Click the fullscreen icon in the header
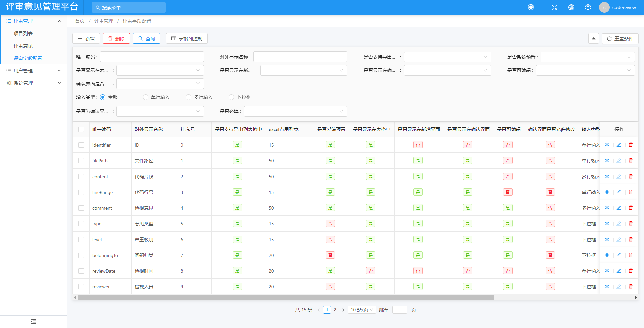 [554, 7]
